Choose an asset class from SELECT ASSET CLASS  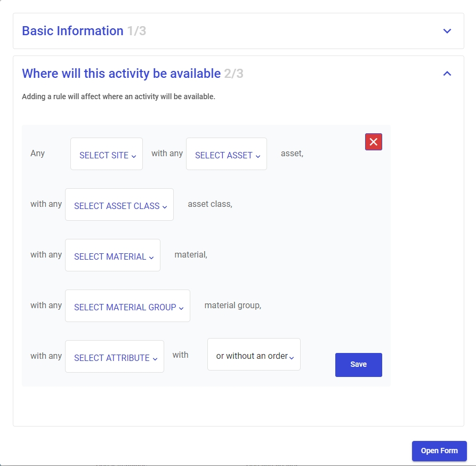(119, 205)
